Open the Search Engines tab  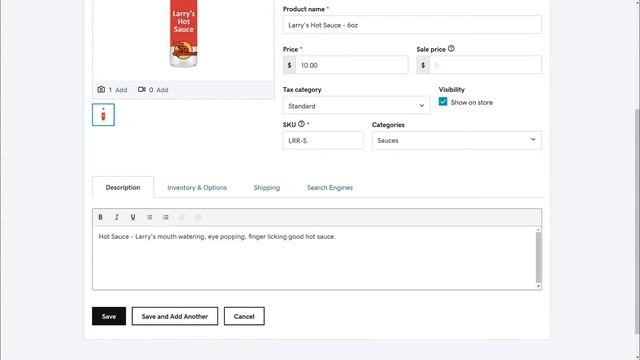pyautogui.click(x=330, y=188)
